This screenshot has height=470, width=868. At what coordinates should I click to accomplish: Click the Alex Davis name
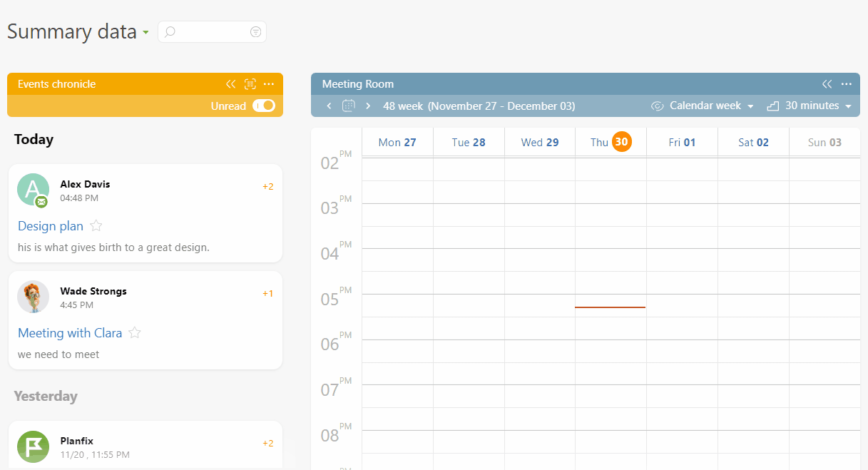85,184
